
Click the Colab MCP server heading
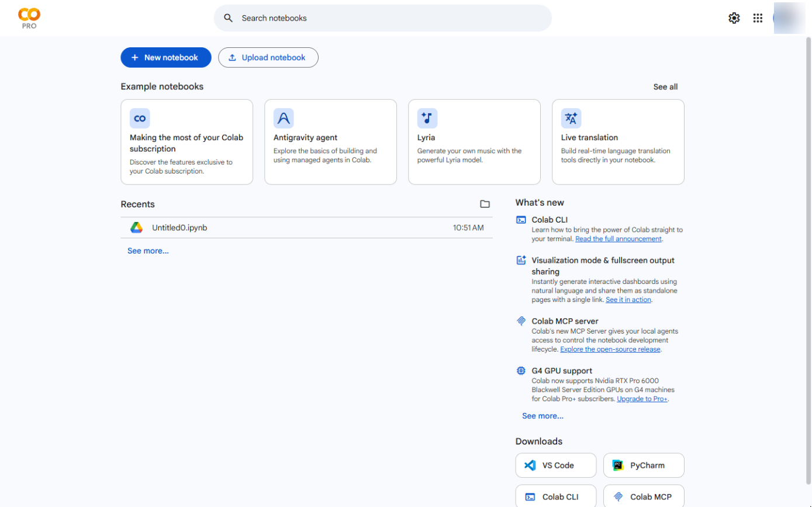coord(565,321)
